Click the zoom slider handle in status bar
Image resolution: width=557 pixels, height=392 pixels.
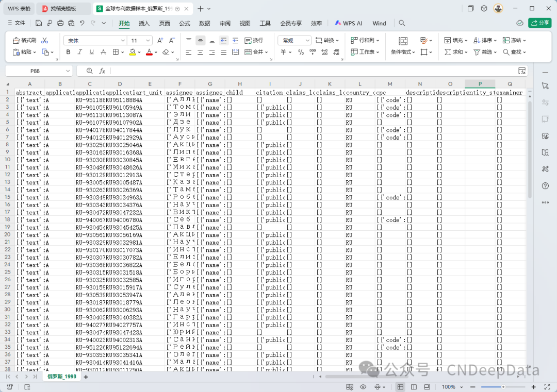(503, 387)
